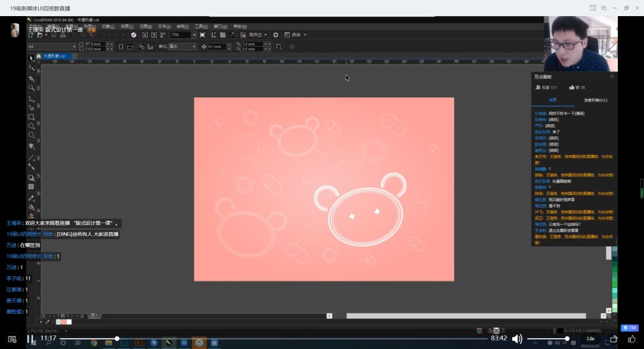Toggle the share/pop-out icon in player bar
The width and height of the screenshot is (644, 349).
tap(613, 339)
